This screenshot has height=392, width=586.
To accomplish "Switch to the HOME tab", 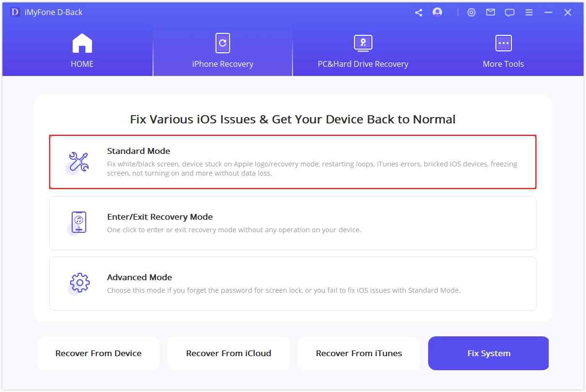I will (82, 51).
